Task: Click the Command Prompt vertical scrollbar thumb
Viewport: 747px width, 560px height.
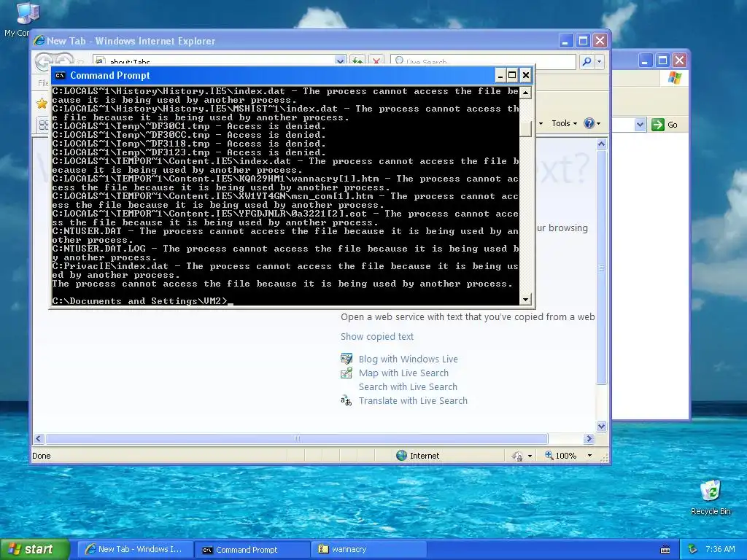Action: tap(525, 128)
